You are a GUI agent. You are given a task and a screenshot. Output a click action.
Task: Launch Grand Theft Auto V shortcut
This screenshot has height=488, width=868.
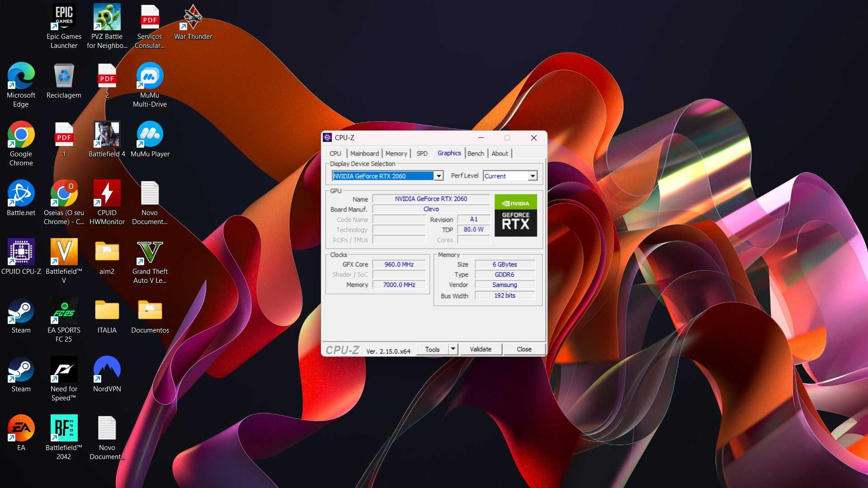[x=150, y=261]
